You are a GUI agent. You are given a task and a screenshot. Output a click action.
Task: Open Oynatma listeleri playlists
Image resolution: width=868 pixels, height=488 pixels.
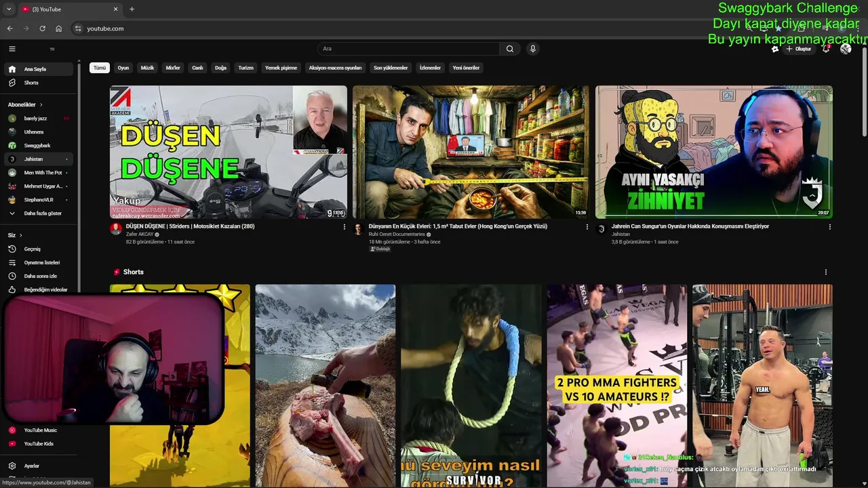click(x=39, y=262)
